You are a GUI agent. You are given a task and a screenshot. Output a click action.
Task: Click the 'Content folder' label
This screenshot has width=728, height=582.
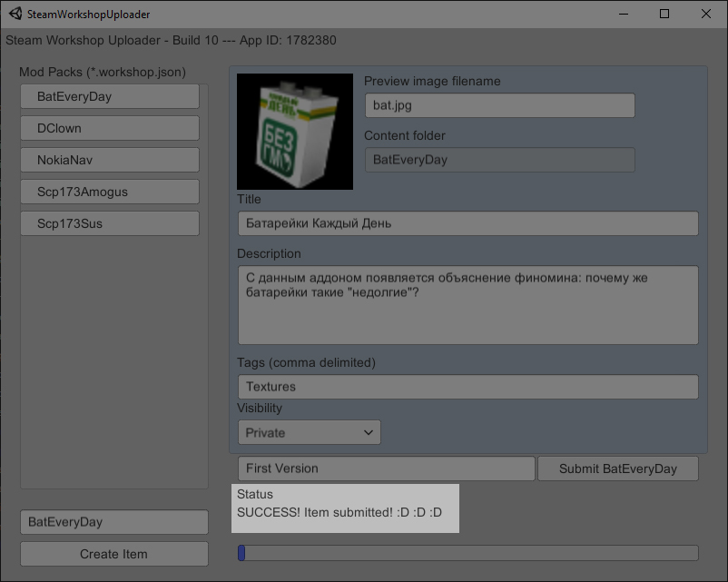tap(405, 135)
